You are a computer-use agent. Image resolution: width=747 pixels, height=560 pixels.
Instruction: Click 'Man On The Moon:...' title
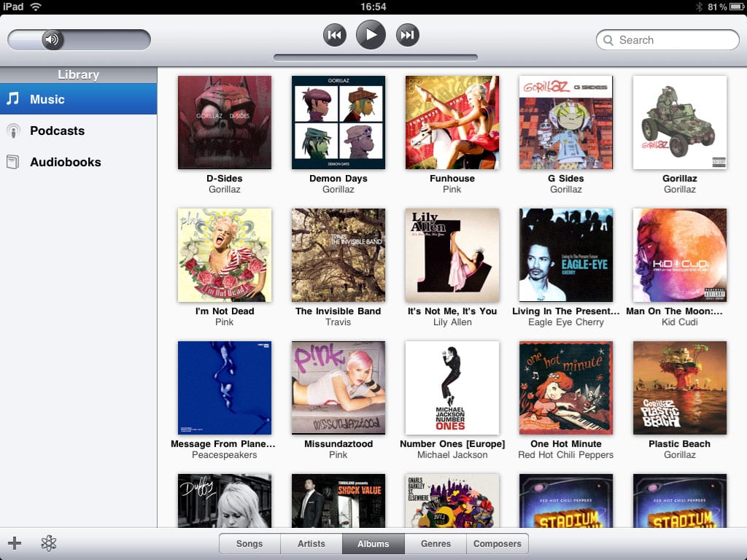click(x=675, y=311)
